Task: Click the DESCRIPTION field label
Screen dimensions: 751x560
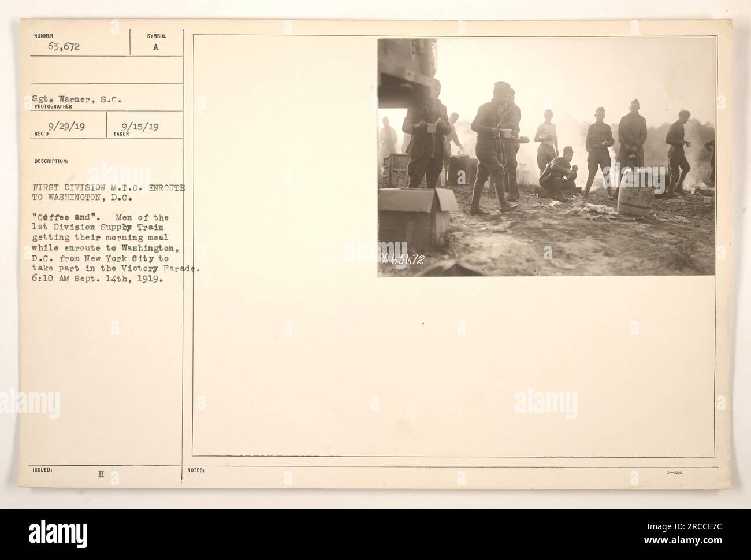Action: 50,162
